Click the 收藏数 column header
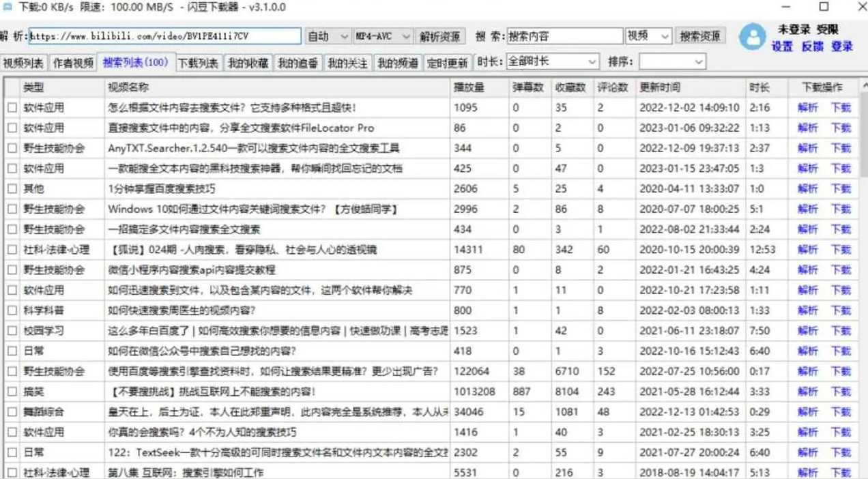Image resolution: width=868 pixels, height=479 pixels. [x=572, y=87]
